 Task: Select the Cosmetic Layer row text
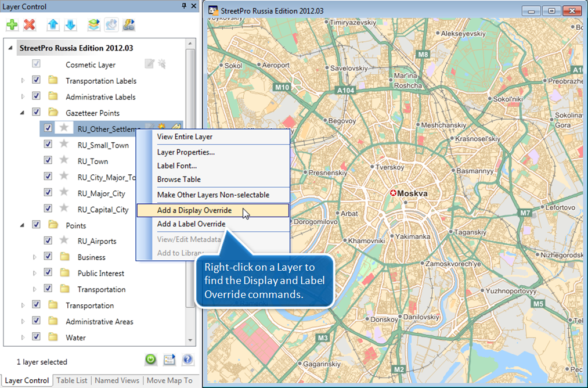(91, 64)
